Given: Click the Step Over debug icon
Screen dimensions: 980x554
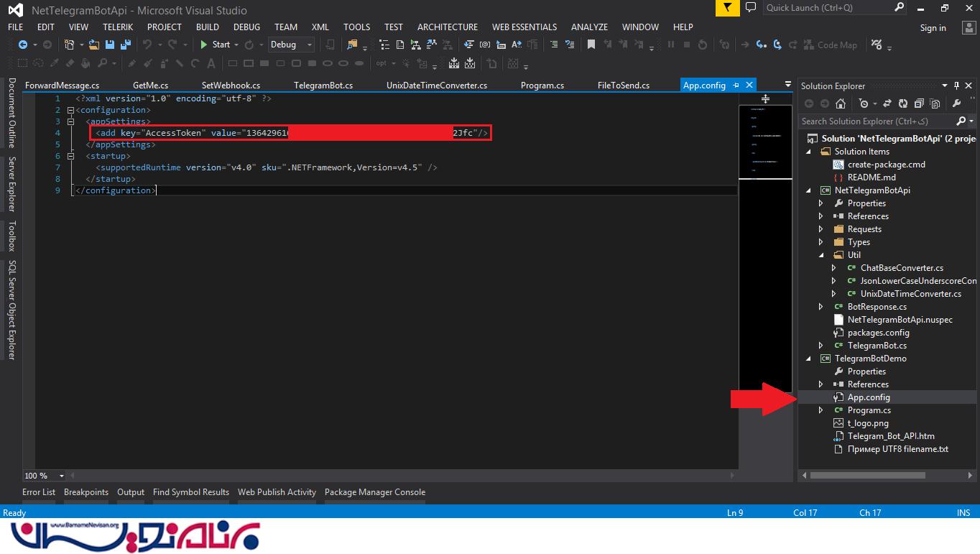Looking at the screenshot, I should [778, 45].
